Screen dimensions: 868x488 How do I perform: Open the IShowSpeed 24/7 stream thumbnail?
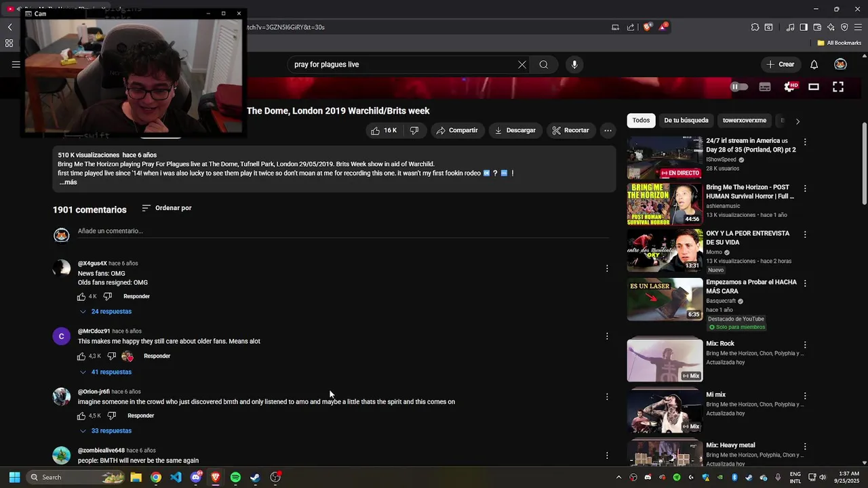pyautogui.click(x=665, y=158)
